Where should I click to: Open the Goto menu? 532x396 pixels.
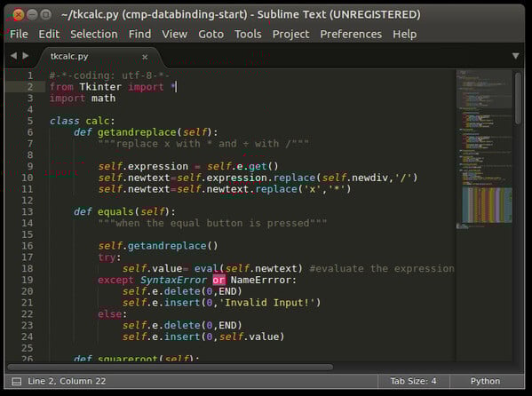tap(211, 34)
